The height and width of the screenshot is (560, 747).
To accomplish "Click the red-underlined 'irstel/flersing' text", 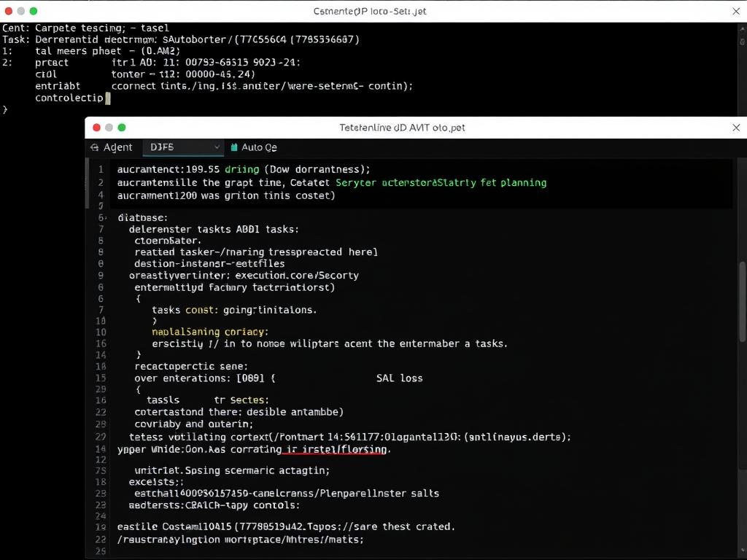I will [x=346, y=449].
